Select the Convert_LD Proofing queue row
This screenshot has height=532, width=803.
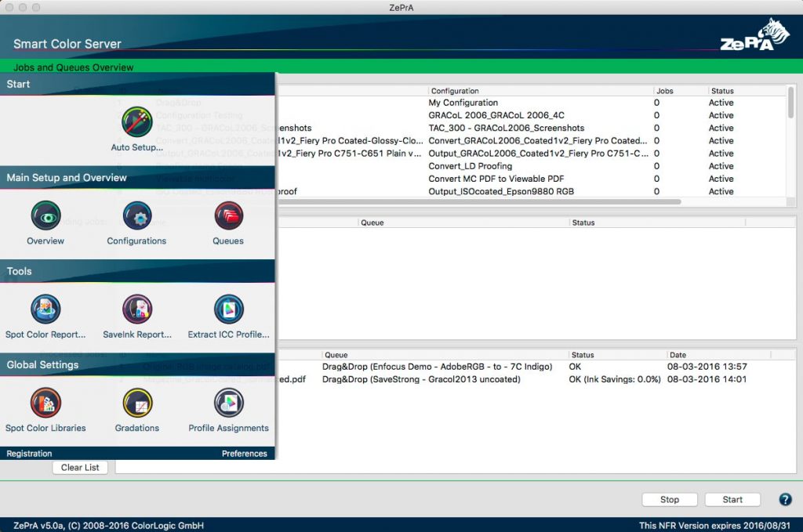(471, 166)
